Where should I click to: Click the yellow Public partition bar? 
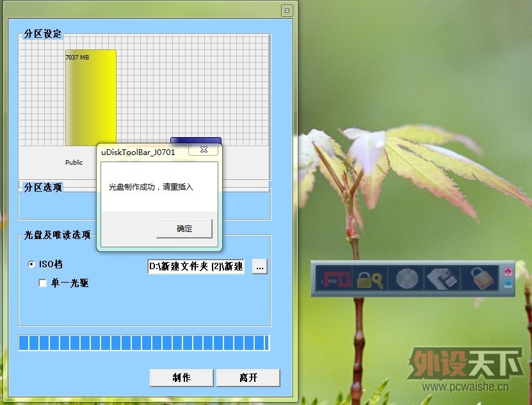click(90, 96)
